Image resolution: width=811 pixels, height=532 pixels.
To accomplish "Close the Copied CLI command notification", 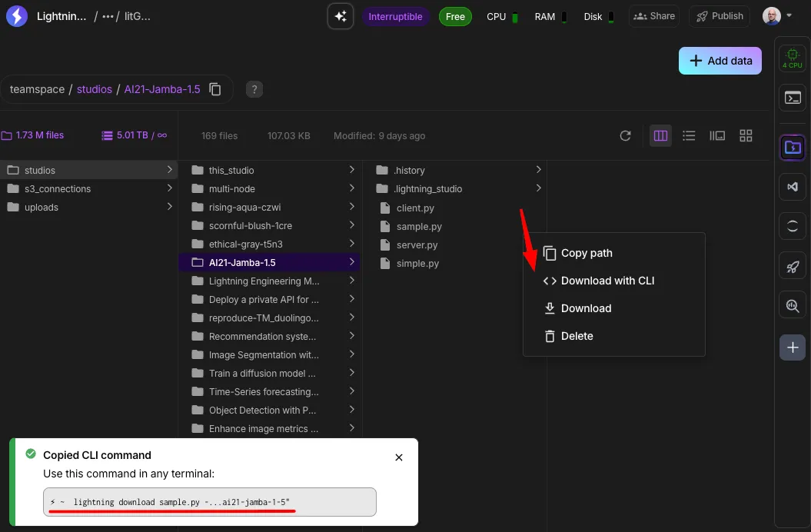I will coord(399,457).
